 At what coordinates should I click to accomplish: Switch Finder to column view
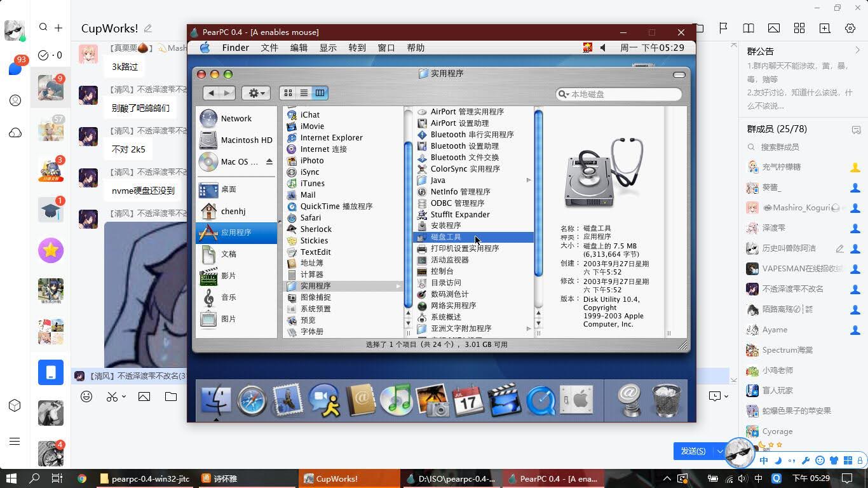320,93
